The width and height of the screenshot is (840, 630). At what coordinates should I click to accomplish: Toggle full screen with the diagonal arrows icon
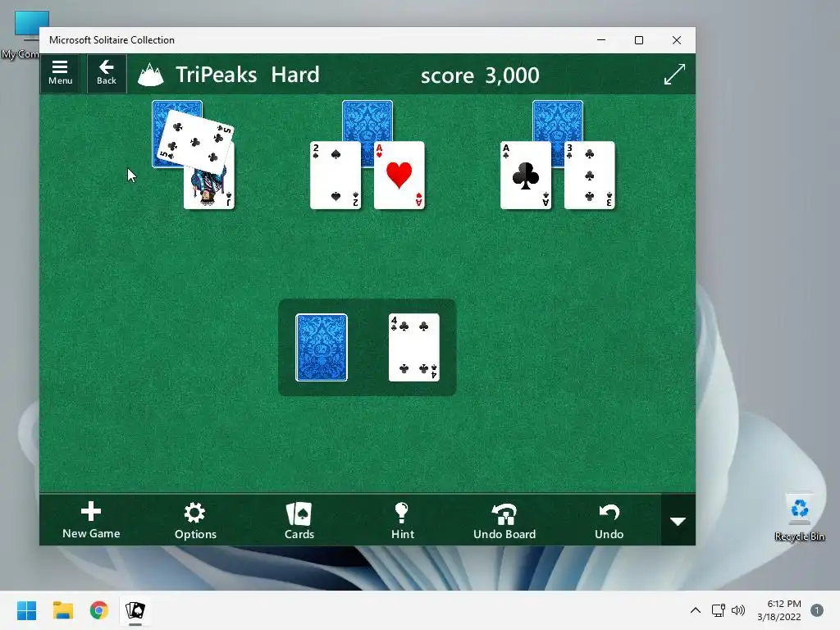coord(674,75)
